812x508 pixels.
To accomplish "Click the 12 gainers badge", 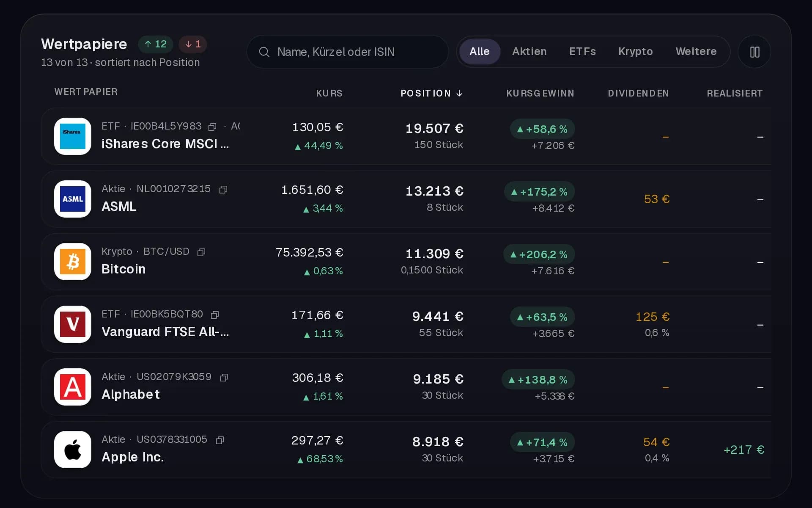I will click(x=156, y=44).
